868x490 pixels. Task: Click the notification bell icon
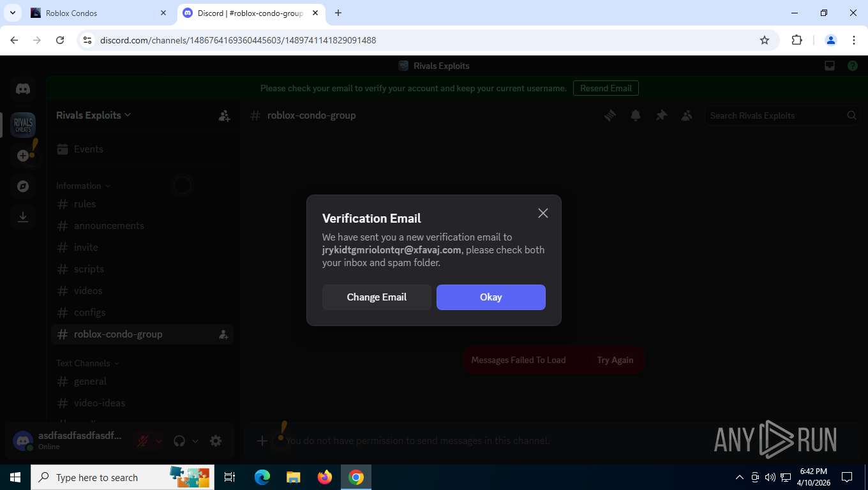coord(636,115)
